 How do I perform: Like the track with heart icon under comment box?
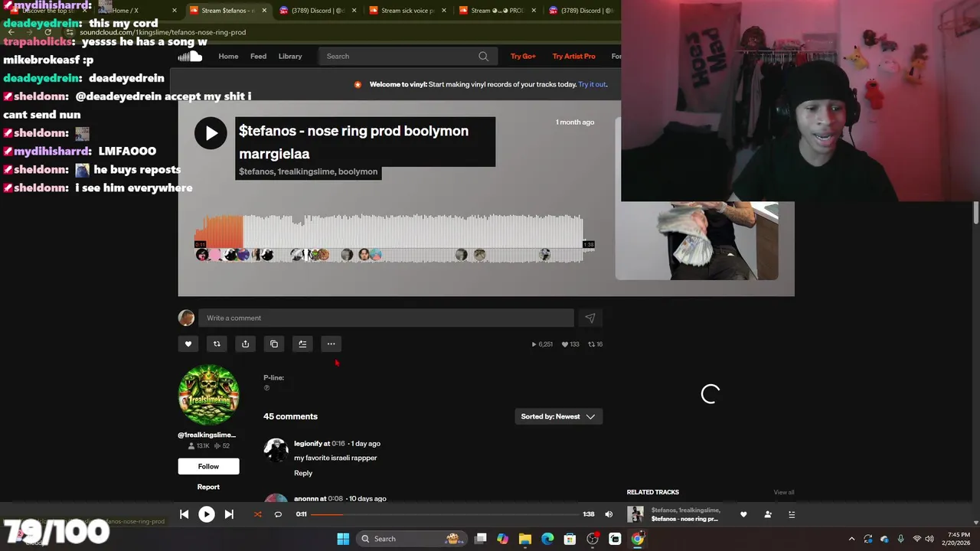pyautogui.click(x=188, y=344)
